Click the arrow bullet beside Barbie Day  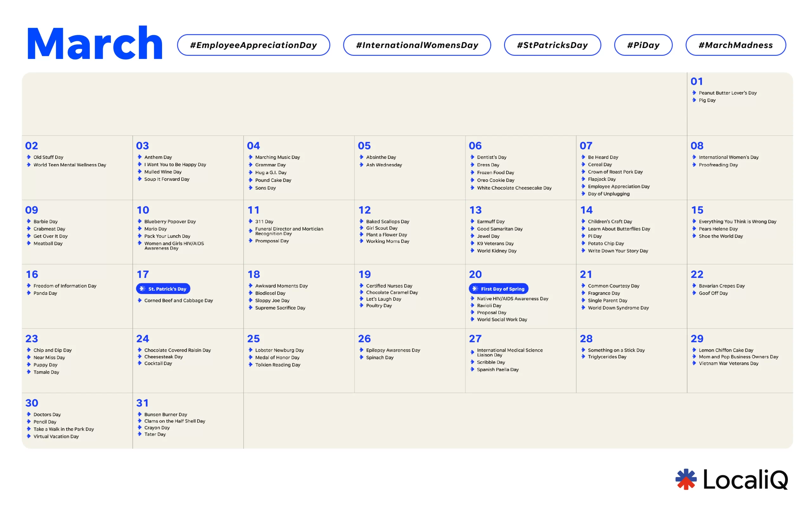pos(29,221)
